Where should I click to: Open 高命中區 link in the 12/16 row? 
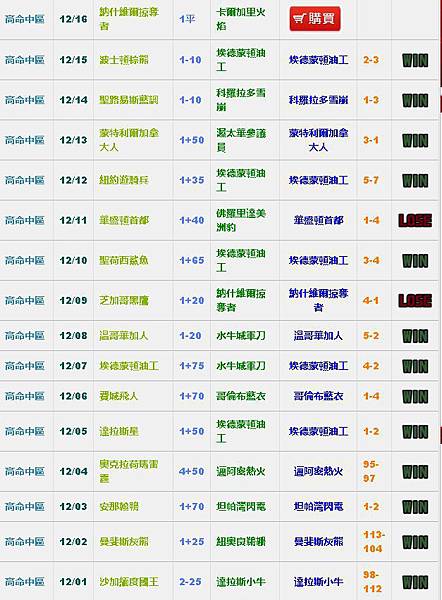pyautogui.click(x=24, y=19)
